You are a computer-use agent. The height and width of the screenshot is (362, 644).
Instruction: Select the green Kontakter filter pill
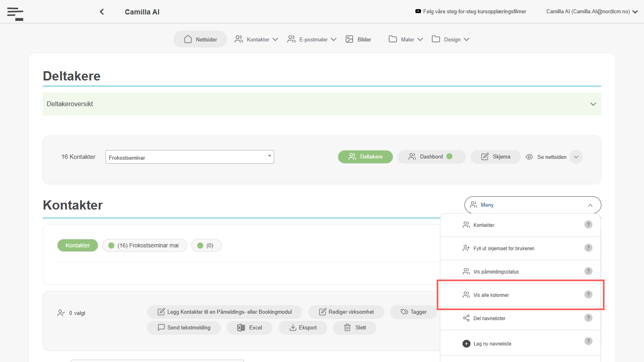pyautogui.click(x=78, y=245)
